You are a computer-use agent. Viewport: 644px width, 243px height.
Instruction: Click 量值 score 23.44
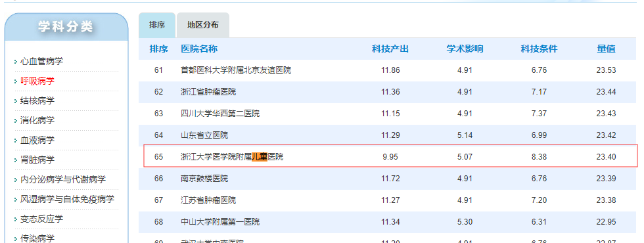click(606, 92)
